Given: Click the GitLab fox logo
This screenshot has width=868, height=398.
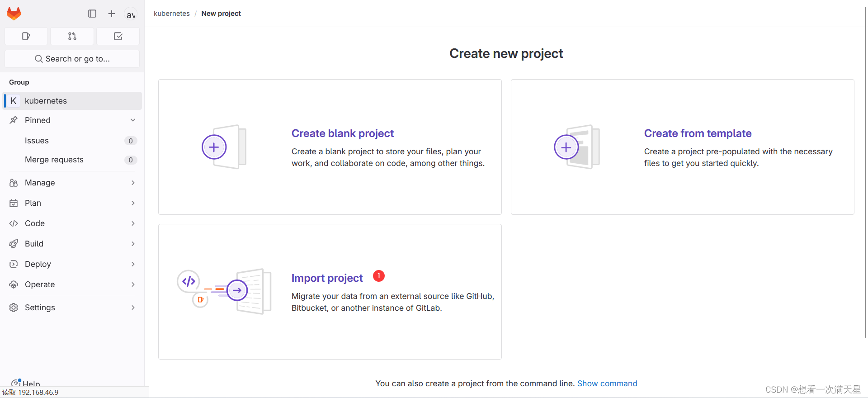Looking at the screenshot, I should [x=14, y=14].
